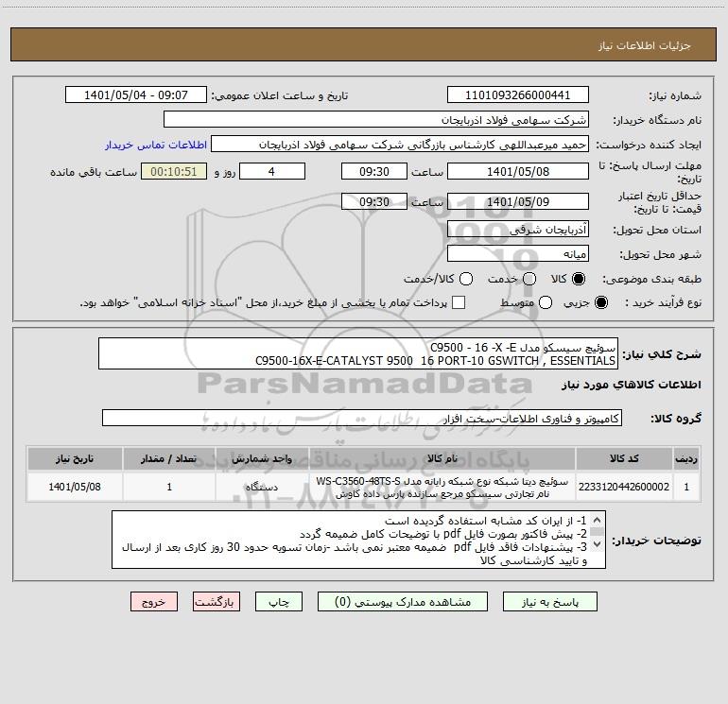Screen dimensions: 728x704
Task: Toggle the اسناد خزانه اسلامی payment checkbox
Action: click(x=459, y=302)
